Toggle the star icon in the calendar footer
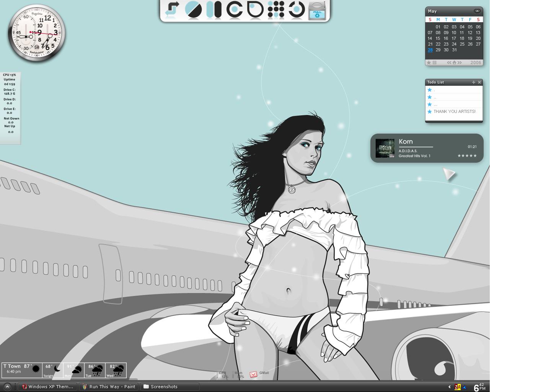This screenshot has width=551, height=392. 429,62
